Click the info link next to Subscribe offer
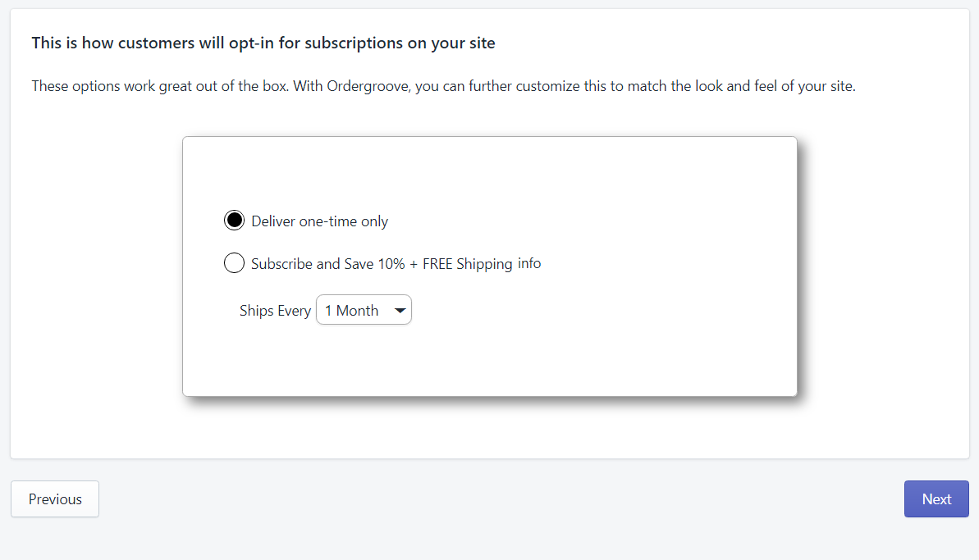This screenshot has height=560, width=979. coord(529,263)
